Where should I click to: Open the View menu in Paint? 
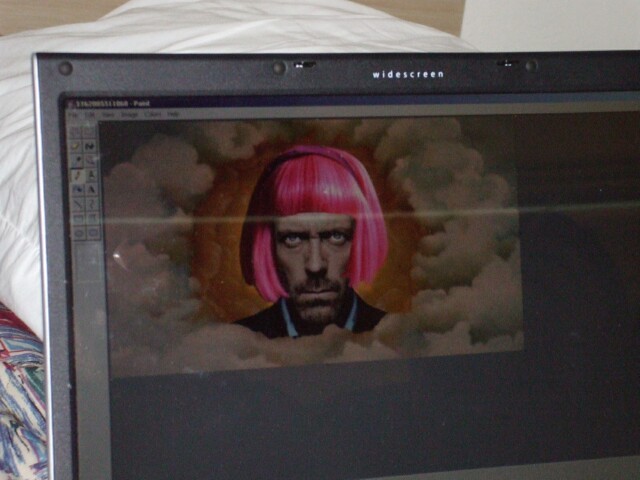108,115
